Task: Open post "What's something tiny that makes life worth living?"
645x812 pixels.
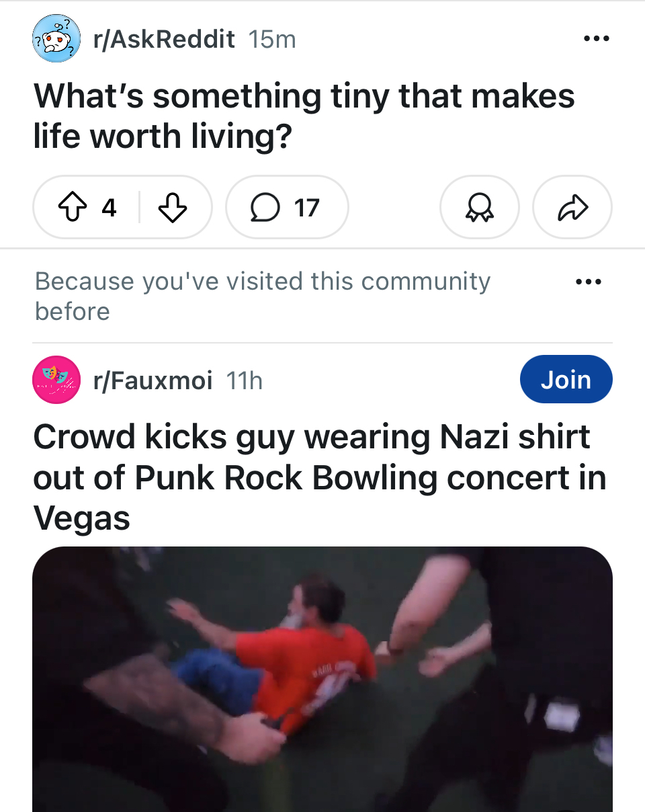Action: tap(304, 116)
